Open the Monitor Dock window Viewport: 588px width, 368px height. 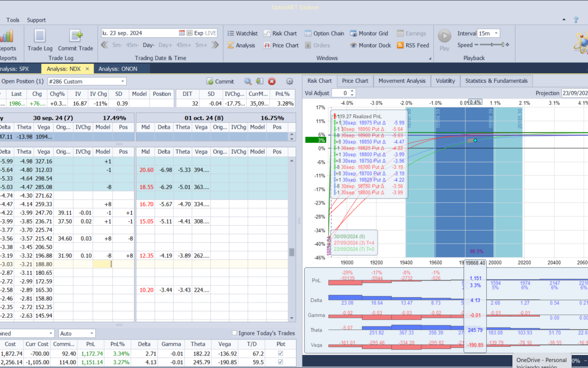tap(371, 45)
